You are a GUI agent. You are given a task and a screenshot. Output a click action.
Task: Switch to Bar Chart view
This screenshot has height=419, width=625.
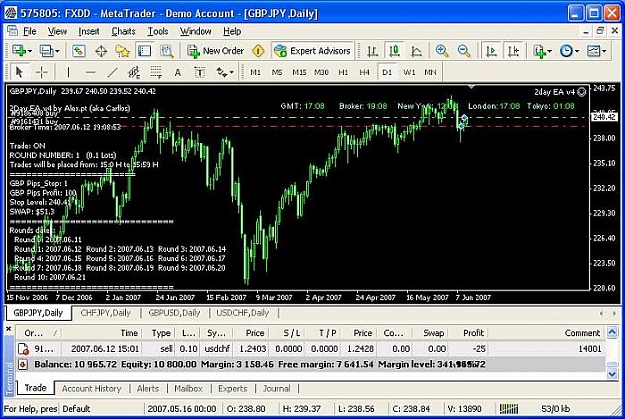pos(372,51)
